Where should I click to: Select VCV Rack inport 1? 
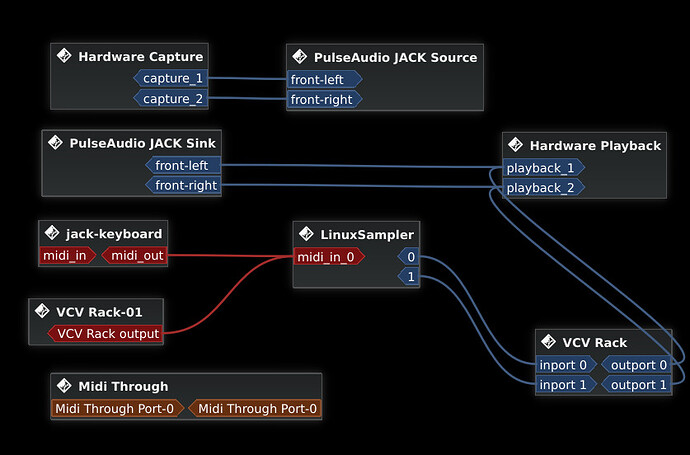point(566,385)
